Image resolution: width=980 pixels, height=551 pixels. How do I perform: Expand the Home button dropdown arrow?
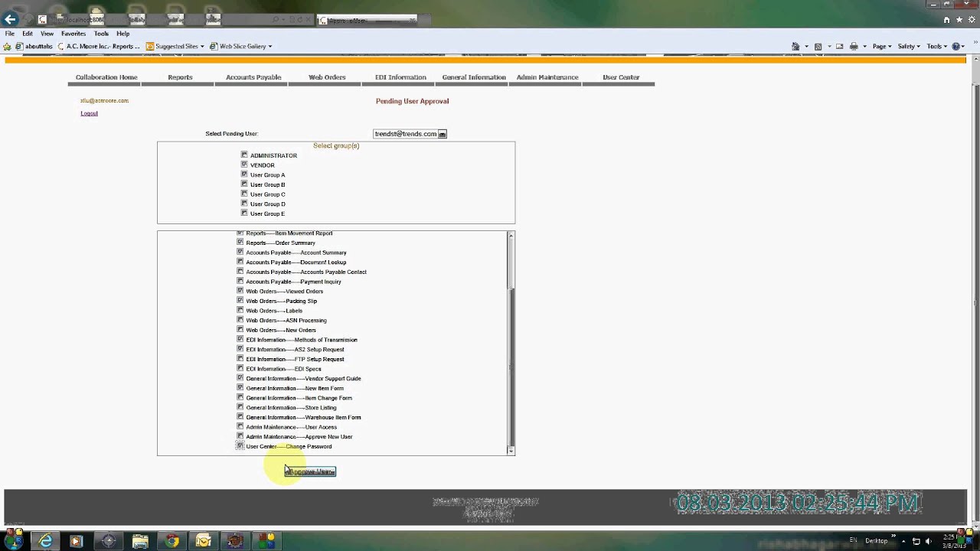click(806, 47)
